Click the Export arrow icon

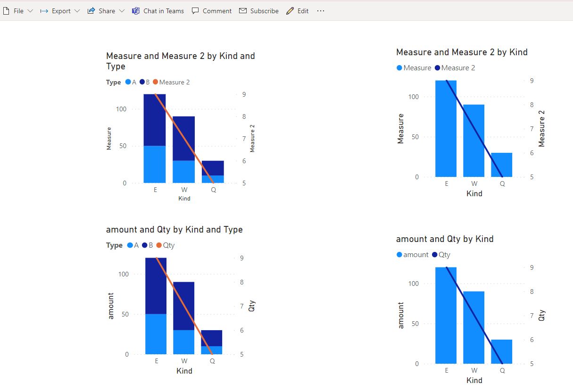tap(44, 11)
